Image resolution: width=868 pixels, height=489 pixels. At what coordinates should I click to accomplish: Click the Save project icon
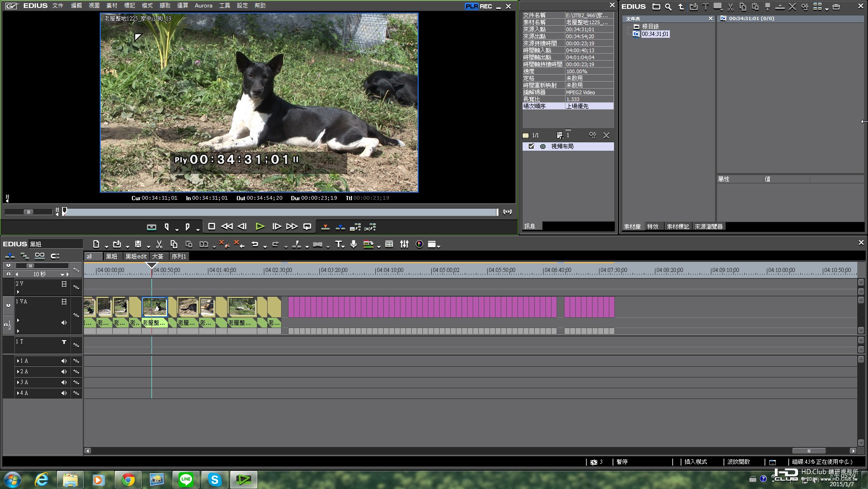click(138, 244)
